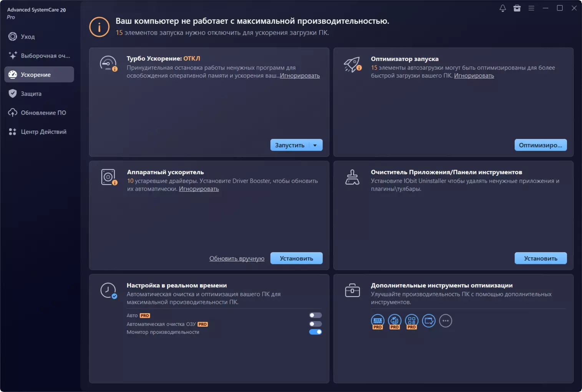Click the third PRO tool grid icon
The height and width of the screenshot is (392, 582).
coord(411,321)
